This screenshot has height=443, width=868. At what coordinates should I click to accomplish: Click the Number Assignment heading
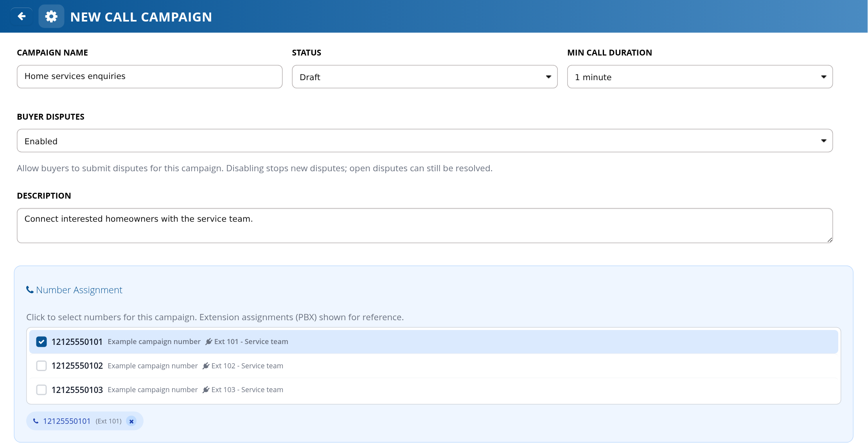(79, 290)
